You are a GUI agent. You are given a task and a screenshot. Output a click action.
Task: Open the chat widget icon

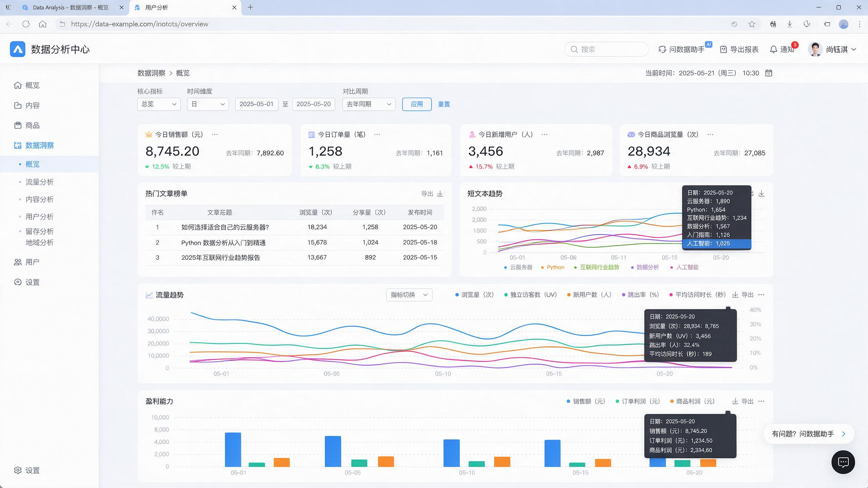[x=843, y=462]
